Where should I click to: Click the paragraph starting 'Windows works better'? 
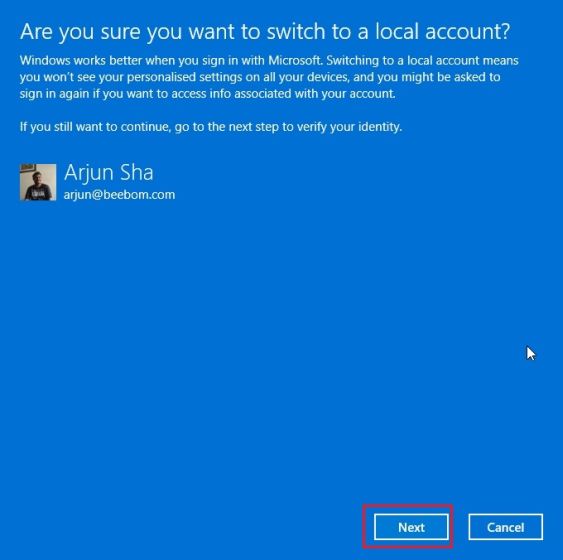[x=269, y=77]
